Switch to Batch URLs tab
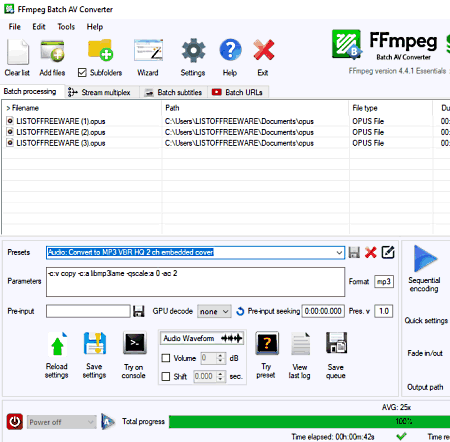Viewport: 450px width, 442px height. point(238,92)
